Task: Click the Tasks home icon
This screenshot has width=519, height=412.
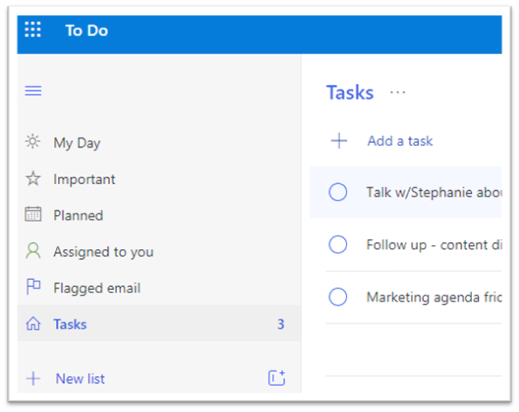Action: 33,324
